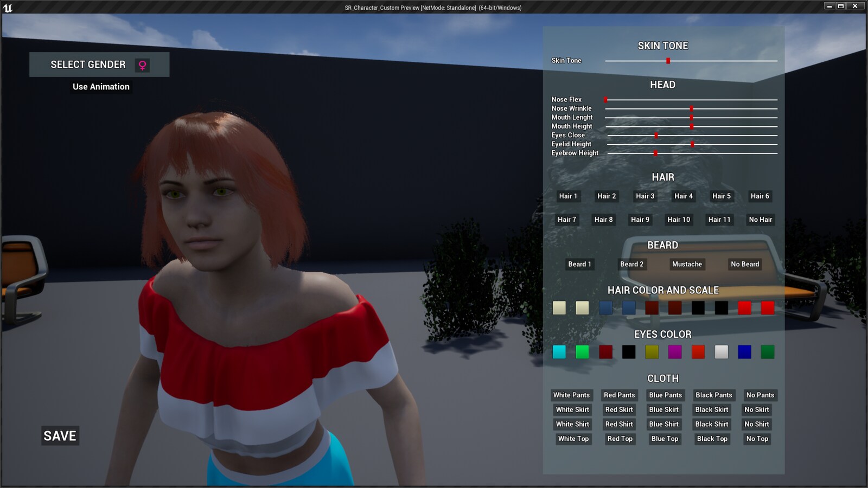Viewport: 868px width, 488px height.
Task: Choose the Black Skirt option
Action: (711, 410)
